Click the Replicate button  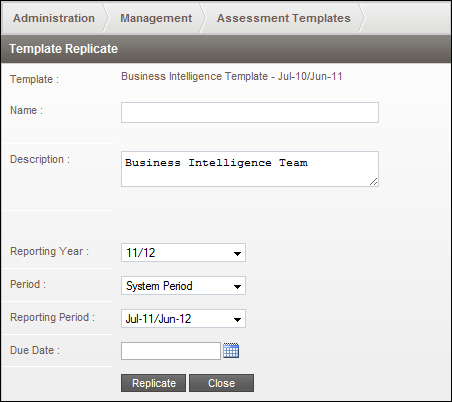point(153,383)
